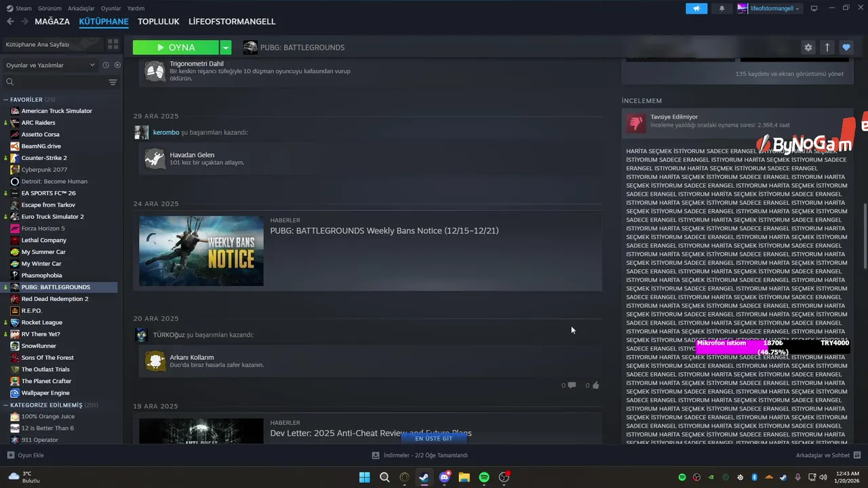
Task: Collapse the KATEGORİZE EDİLMEMİŞ category
Action: pos(5,405)
